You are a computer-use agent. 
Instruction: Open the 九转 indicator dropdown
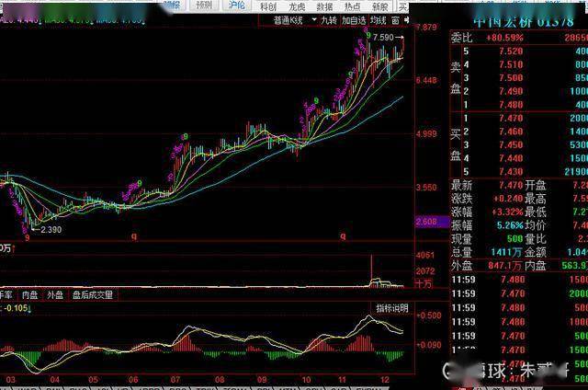point(329,18)
